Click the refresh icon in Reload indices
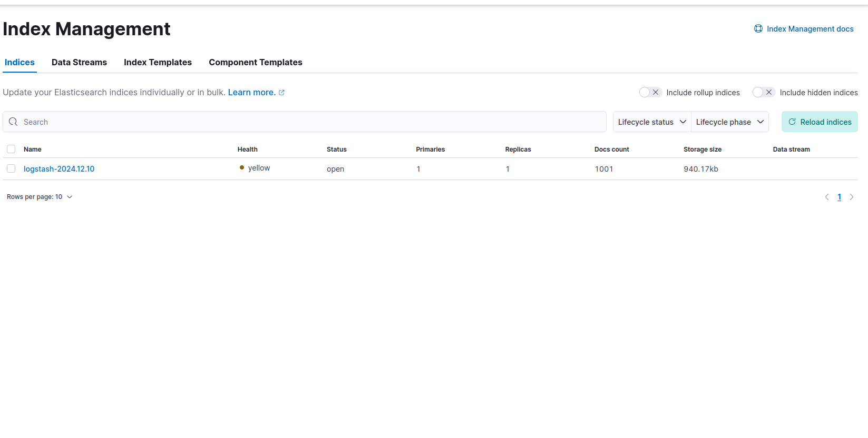Screen dimensions: 868x438 (x=792, y=122)
